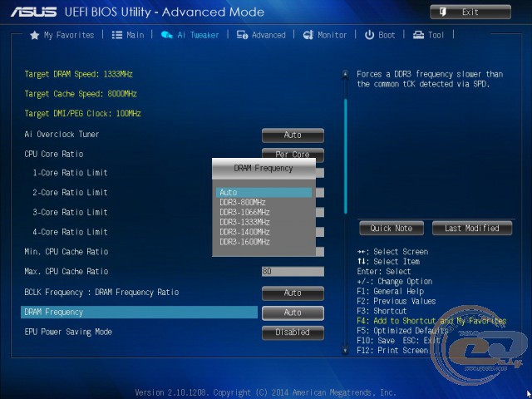Select the Ai Tweaker tab
Viewport: 532px width, 399px height.
[x=190, y=35]
